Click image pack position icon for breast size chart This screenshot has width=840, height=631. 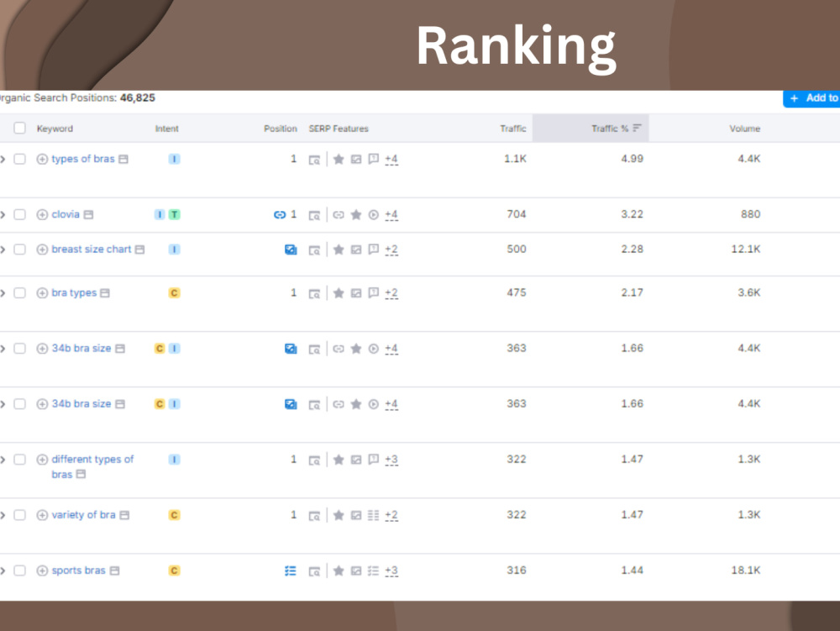click(291, 250)
